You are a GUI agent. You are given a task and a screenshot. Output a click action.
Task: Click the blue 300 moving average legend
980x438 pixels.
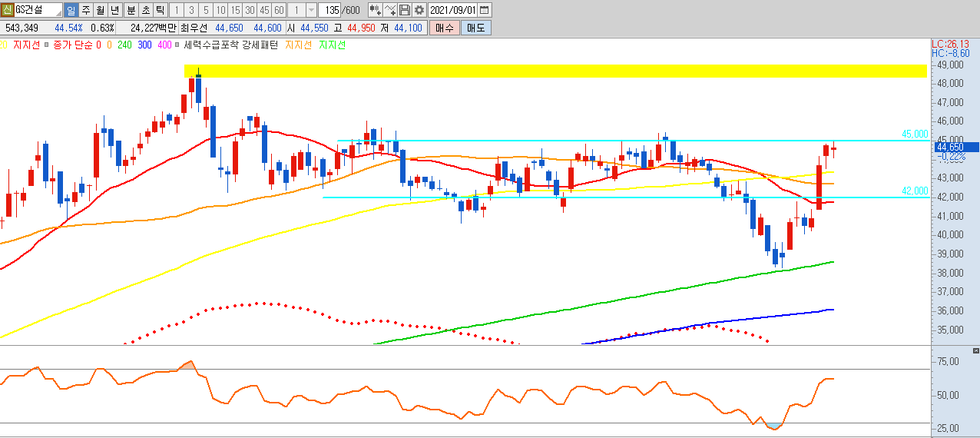(144, 45)
